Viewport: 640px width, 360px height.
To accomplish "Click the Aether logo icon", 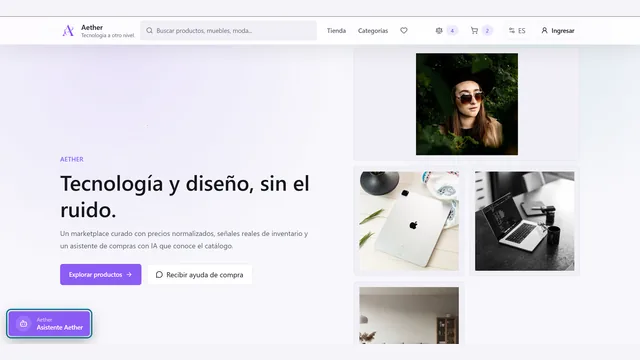I will [x=68, y=31].
